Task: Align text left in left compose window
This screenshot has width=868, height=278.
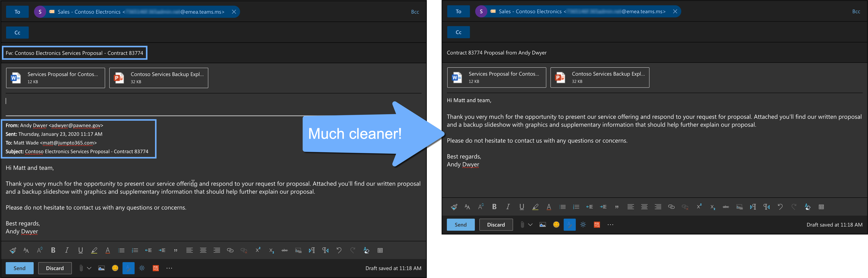Action: tap(189, 250)
